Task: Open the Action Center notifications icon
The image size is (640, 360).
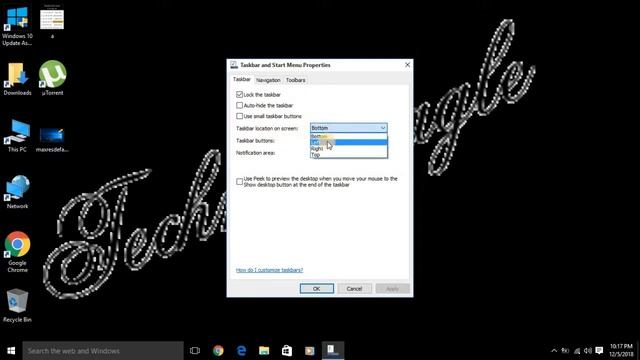Action: [x=599, y=351]
